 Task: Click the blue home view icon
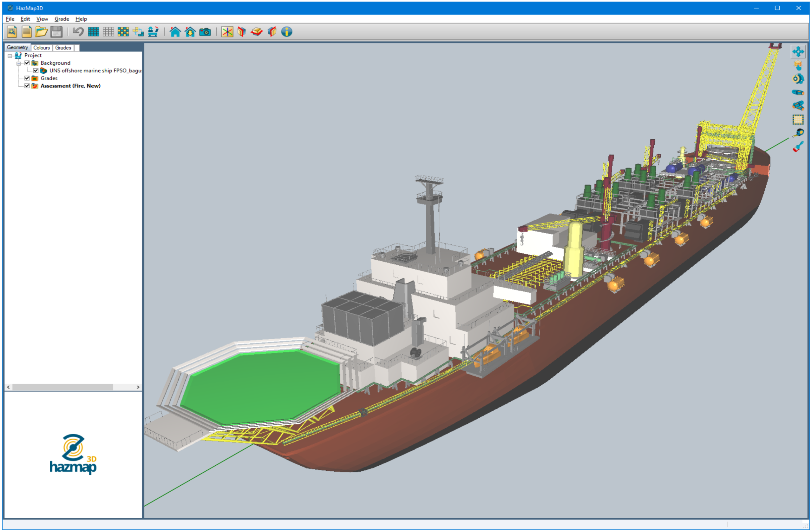[175, 32]
